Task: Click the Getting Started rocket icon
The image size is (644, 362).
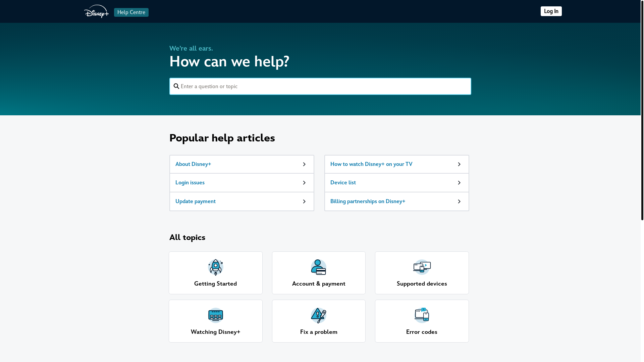Action: click(216, 267)
